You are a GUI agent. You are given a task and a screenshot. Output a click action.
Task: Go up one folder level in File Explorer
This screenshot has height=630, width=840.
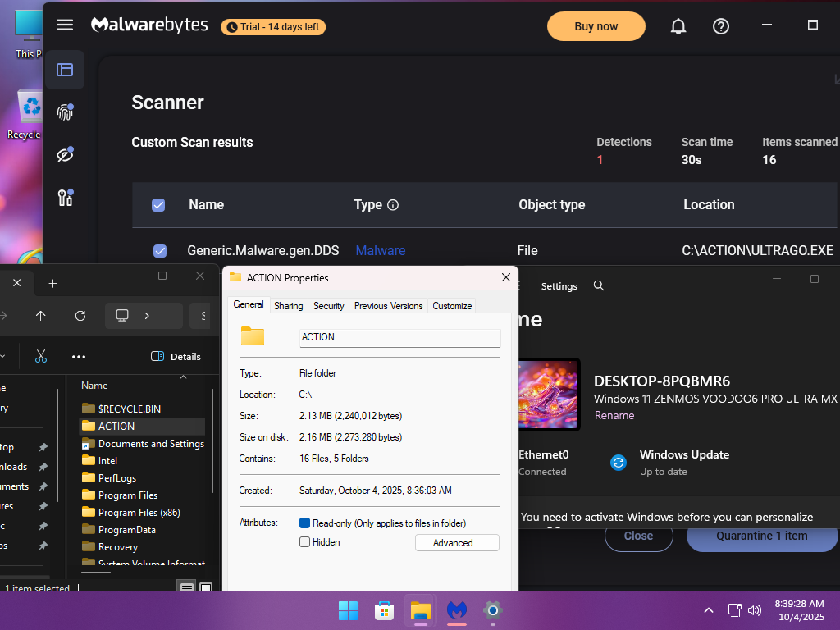point(41,316)
